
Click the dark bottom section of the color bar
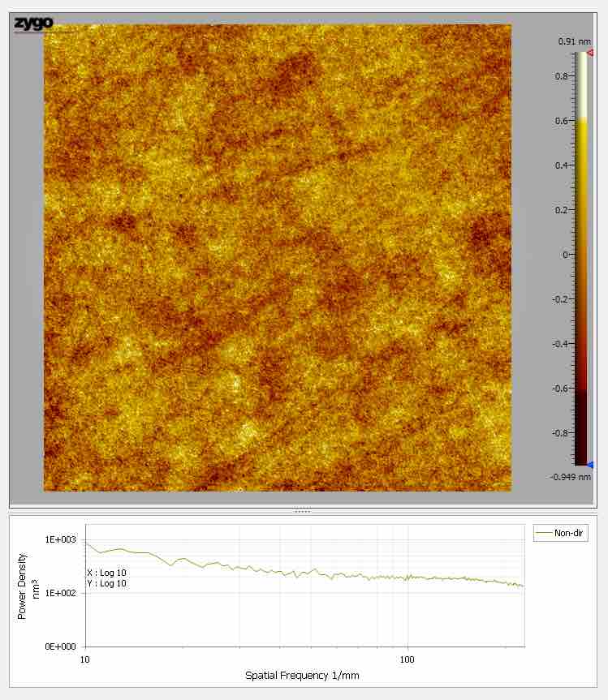click(581, 430)
